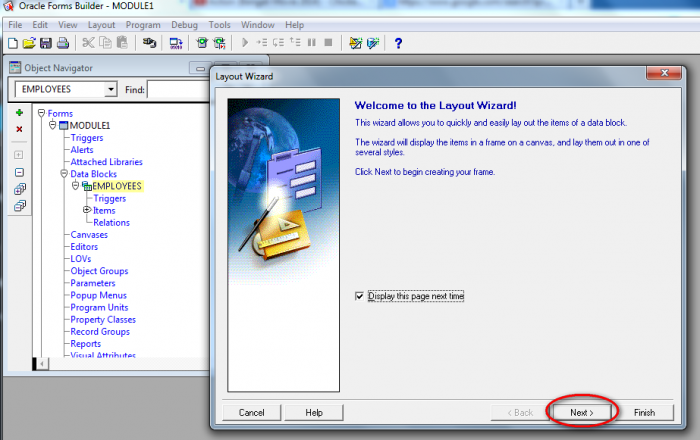Select Record Groups in the tree
The height and width of the screenshot is (440, 700).
tap(100, 332)
